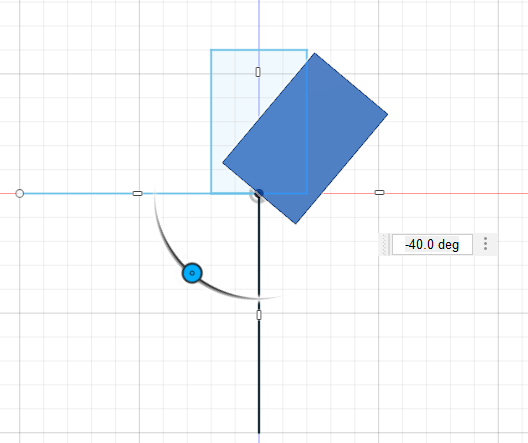The width and height of the screenshot is (528, 443).
Task: Click the pivot origin point at axes intersection
Action: [x=258, y=194]
